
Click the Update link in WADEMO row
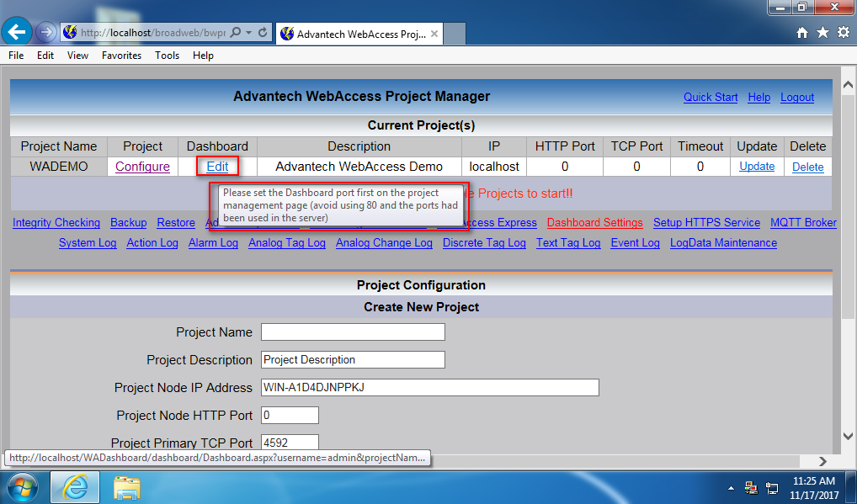pos(757,167)
